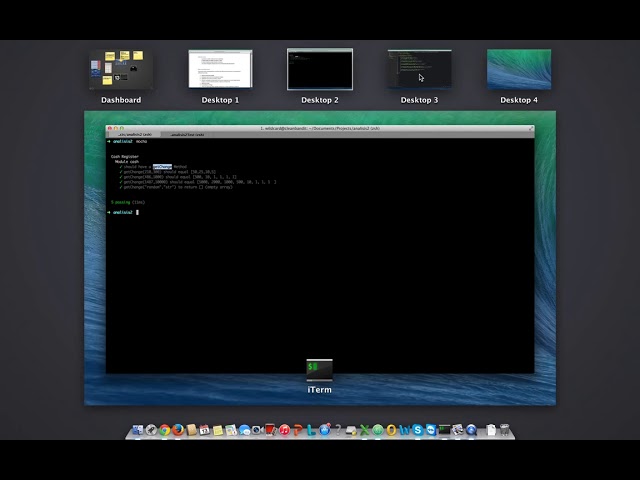The image size is (640, 480).
Task: Open yellow Stickies notes icon in Dock
Action: point(218,430)
